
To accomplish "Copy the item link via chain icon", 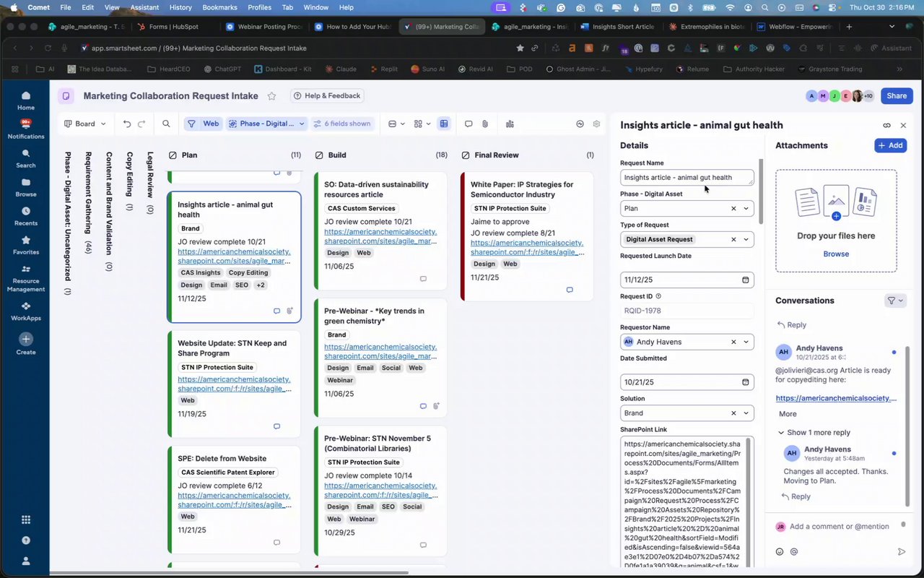I will [887, 125].
